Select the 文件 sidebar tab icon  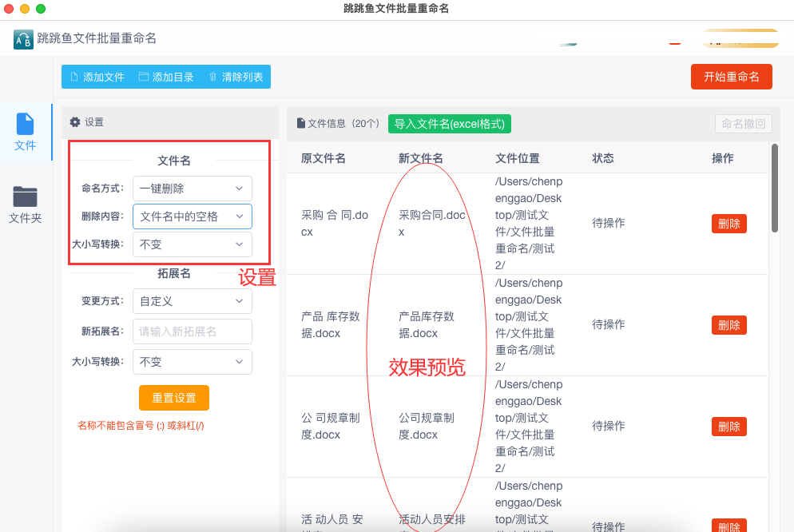coord(26,125)
